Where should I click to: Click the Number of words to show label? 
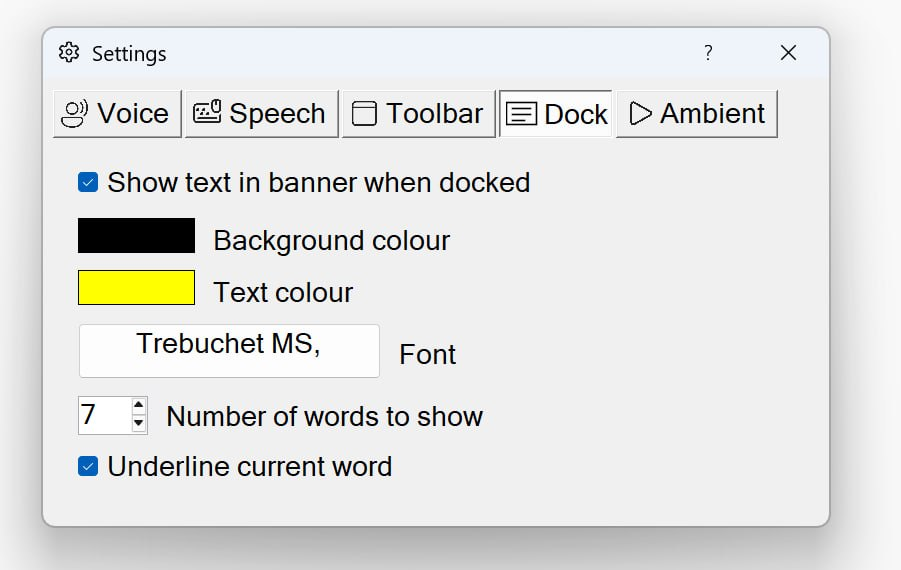pyautogui.click(x=324, y=417)
